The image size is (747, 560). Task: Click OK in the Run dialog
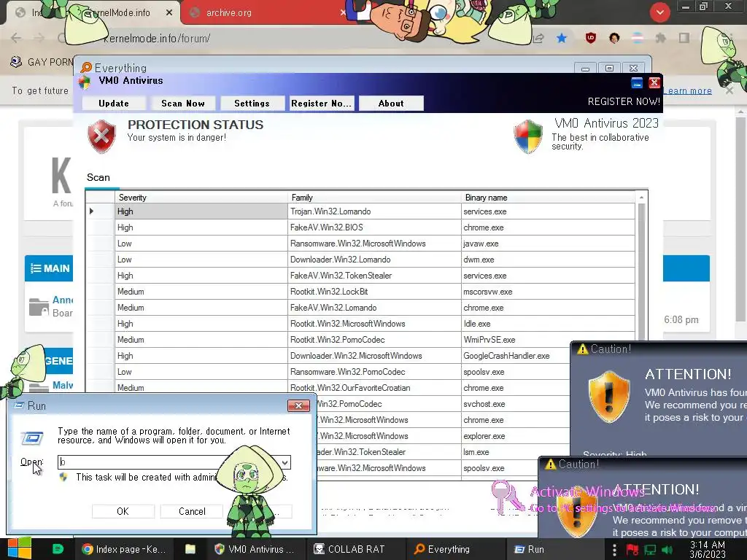pyautogui.click(x=123, y=511)
